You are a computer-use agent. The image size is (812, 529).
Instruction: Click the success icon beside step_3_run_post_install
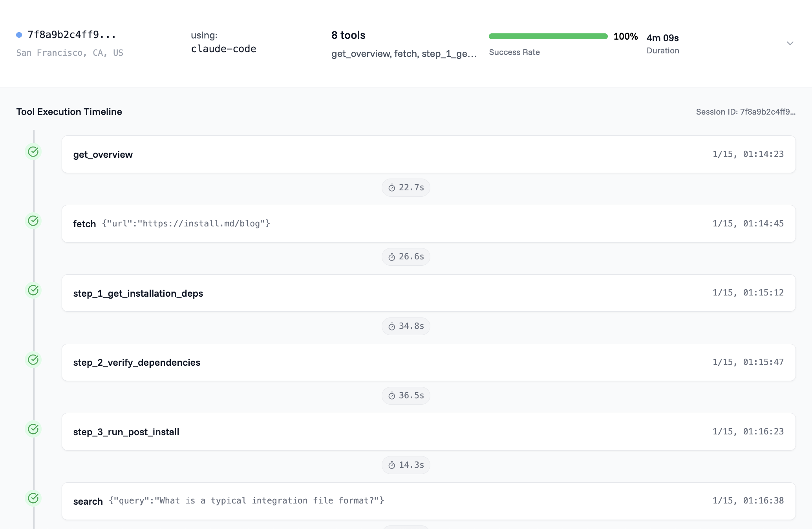33,429
